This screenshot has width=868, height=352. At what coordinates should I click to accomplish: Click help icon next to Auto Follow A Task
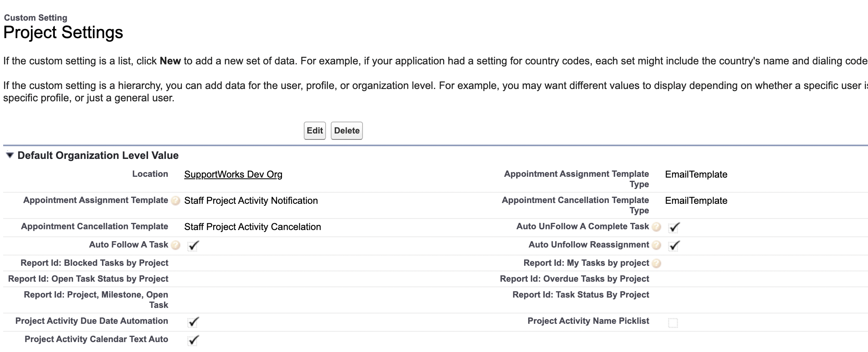tap(176, 246)
